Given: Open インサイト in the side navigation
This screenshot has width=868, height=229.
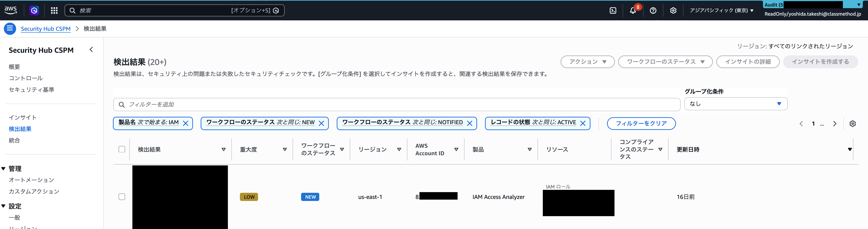Looking at the screenshot, I should pyautogui.click(x=23, y=118).
